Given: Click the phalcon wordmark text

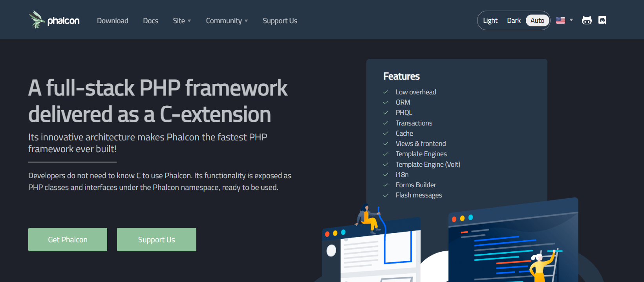Looking at the screenshot, I should coord(64,21).
